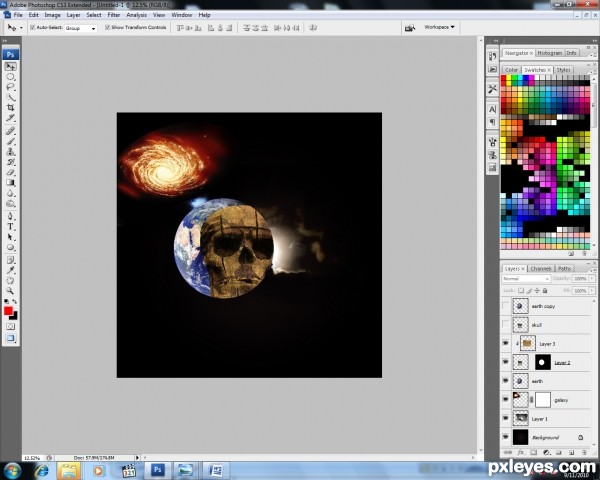Open the Filter menu
The image size is (600, 480).
pyautogui.click(x=114, y=15)
